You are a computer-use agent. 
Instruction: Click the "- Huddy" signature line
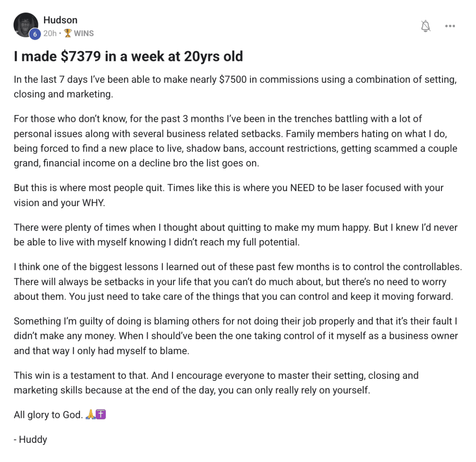[x=31, y=439]
